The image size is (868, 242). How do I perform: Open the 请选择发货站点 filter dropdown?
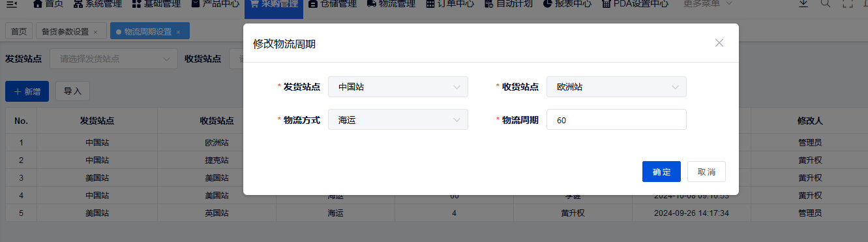click(x=113, y=59)
